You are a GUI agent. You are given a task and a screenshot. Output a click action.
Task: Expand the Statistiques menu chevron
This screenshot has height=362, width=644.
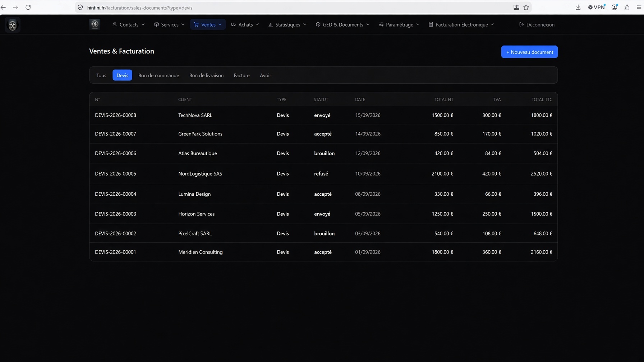click(305, 24)
